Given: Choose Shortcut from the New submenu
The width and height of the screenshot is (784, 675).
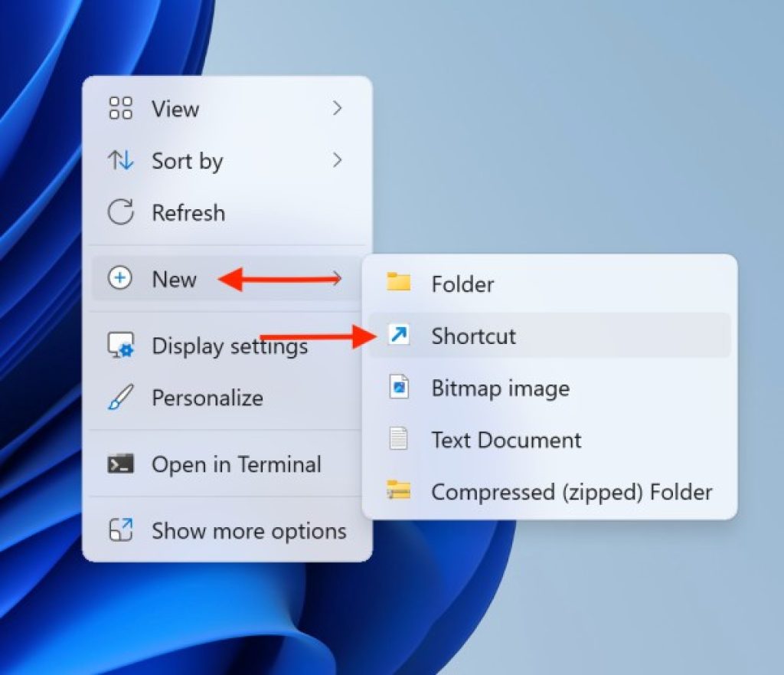Looking at the screenshot, I should tap(473, 336).
